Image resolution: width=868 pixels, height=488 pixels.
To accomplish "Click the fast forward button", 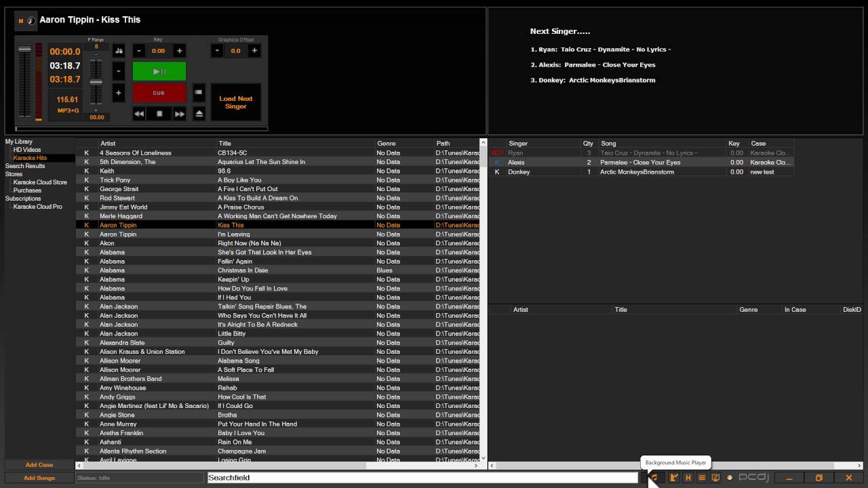I will (x=180, y=114).
